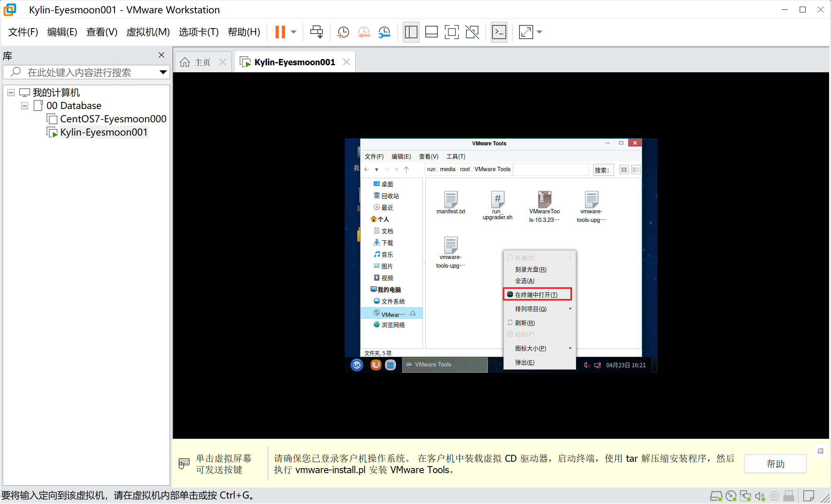Screen dimensions: 831x504
Task: Open the Kylin start menu icon
Action: 356,365
